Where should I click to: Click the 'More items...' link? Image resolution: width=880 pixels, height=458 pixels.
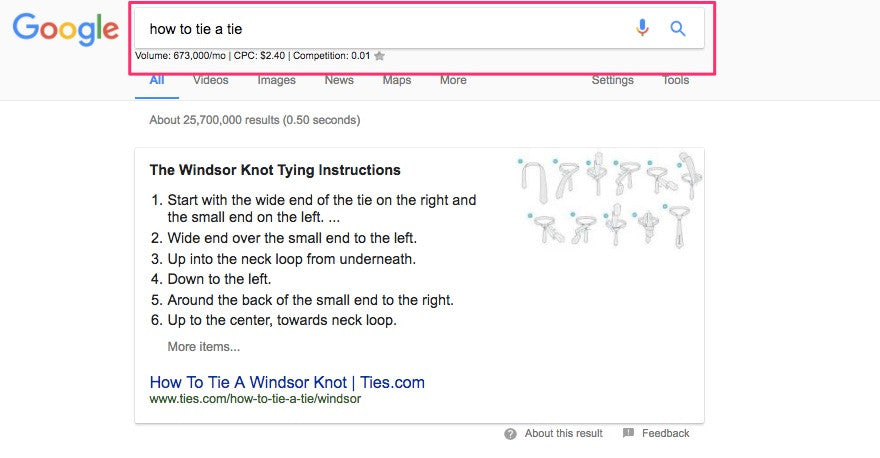[x=204, y=347]
